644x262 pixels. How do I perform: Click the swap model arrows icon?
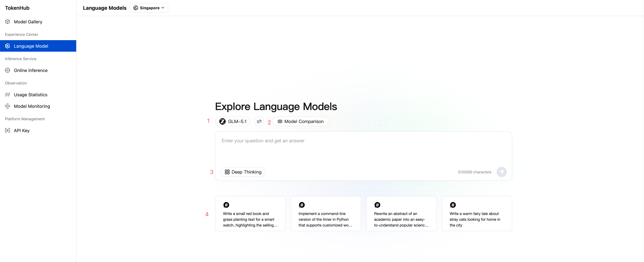pyautogui.click(x=259, y=121)
